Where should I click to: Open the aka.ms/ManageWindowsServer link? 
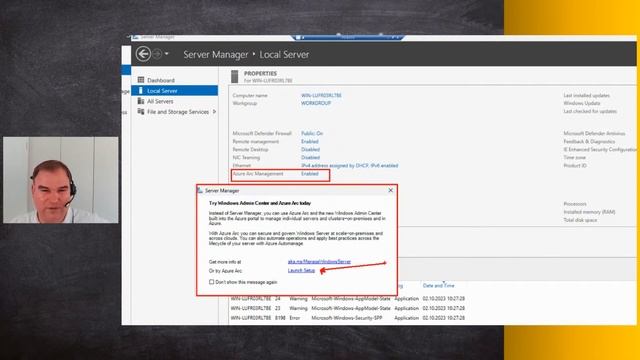[x=319, y=262]
